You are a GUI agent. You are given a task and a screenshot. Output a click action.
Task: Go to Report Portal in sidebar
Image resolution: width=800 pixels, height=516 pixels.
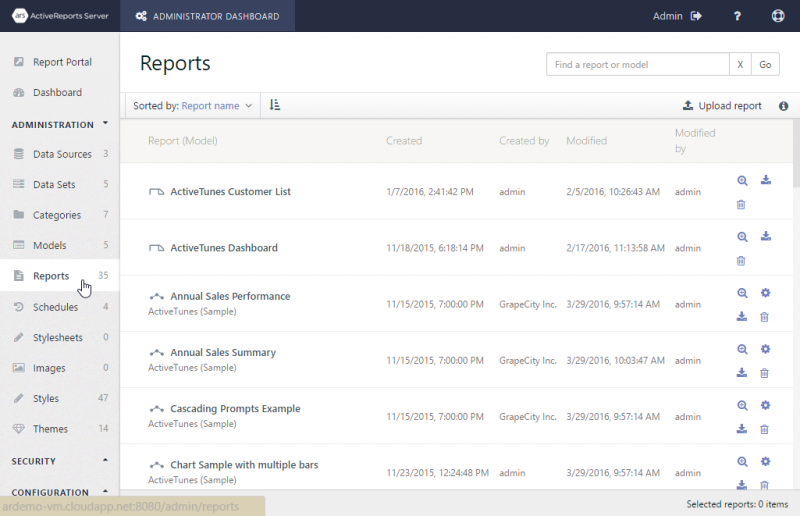pos(60,62)
